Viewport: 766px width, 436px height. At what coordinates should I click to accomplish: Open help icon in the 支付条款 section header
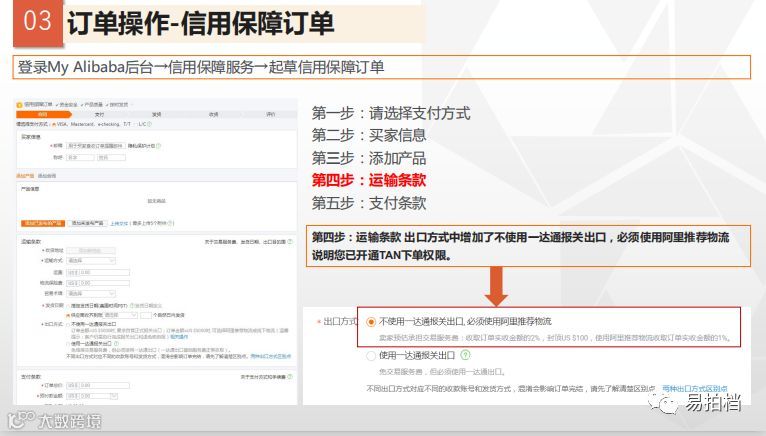[290, 376]
